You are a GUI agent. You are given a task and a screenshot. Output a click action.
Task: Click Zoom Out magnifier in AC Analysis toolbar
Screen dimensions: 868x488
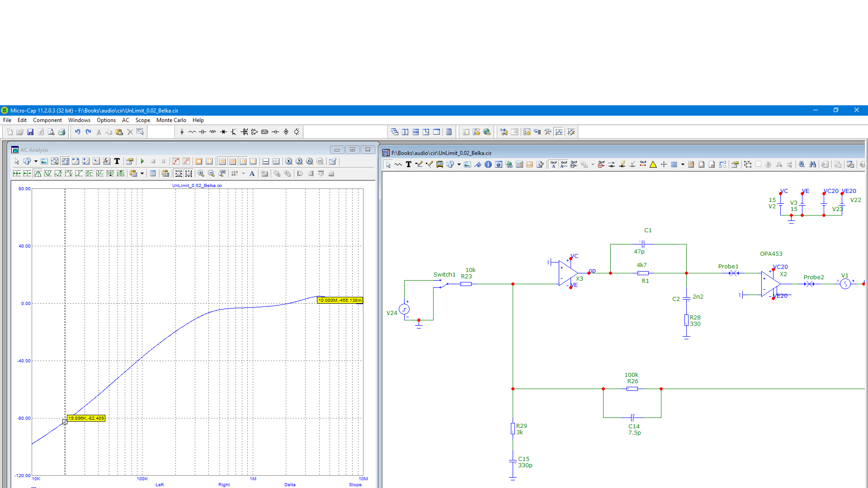tap(211, 174)
